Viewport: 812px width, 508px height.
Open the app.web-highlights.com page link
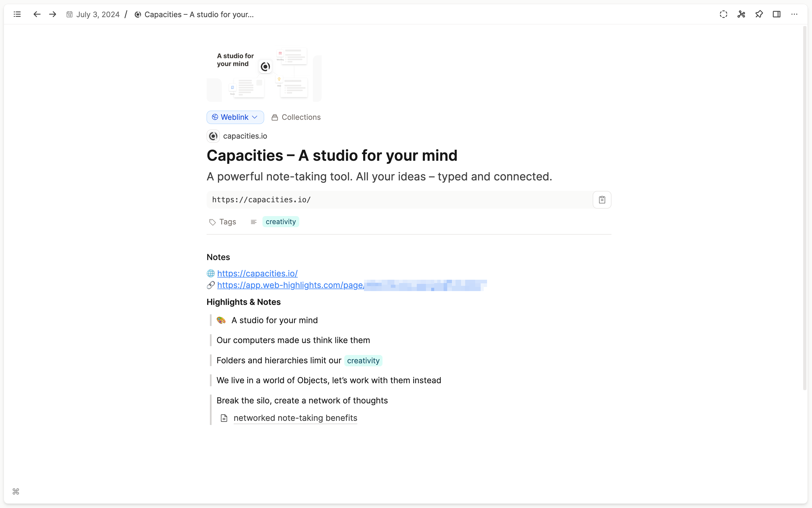click(x=290, y=285)
